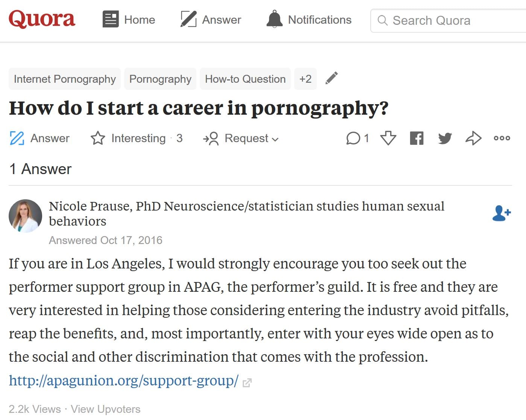
Task: Open Notifications from the top bar
Action: pos(309,20)
